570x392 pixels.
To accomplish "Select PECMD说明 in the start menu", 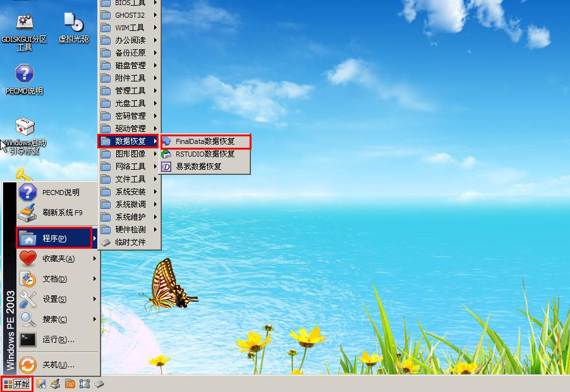I will 57,193.
